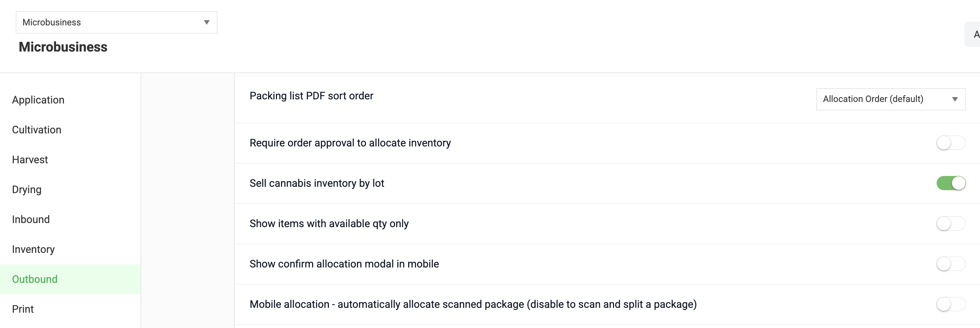Screen dimensions: 980x328
Task: Click the Sell cannabis inventory by lot label
Action: tap(317, 183)
